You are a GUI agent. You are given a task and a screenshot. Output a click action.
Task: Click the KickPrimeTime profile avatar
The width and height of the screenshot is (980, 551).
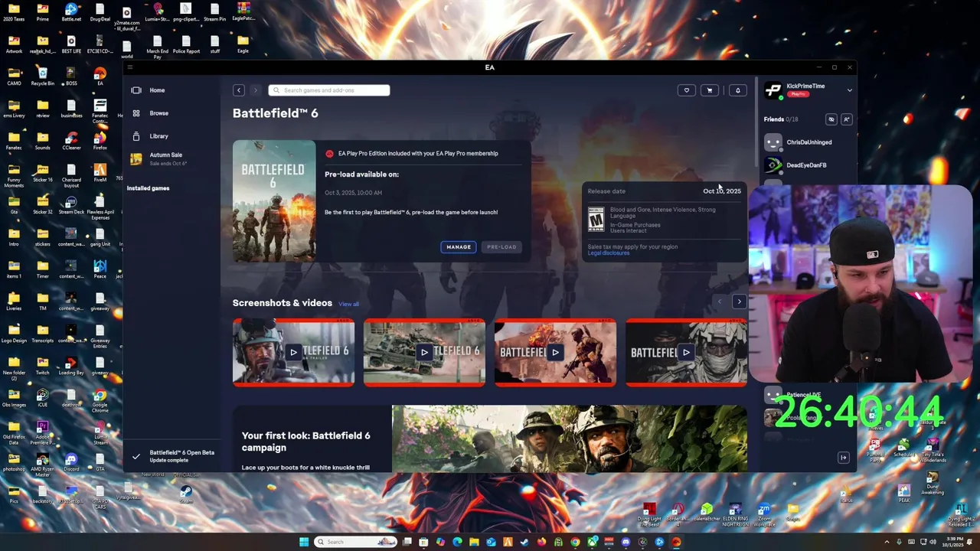773,90
